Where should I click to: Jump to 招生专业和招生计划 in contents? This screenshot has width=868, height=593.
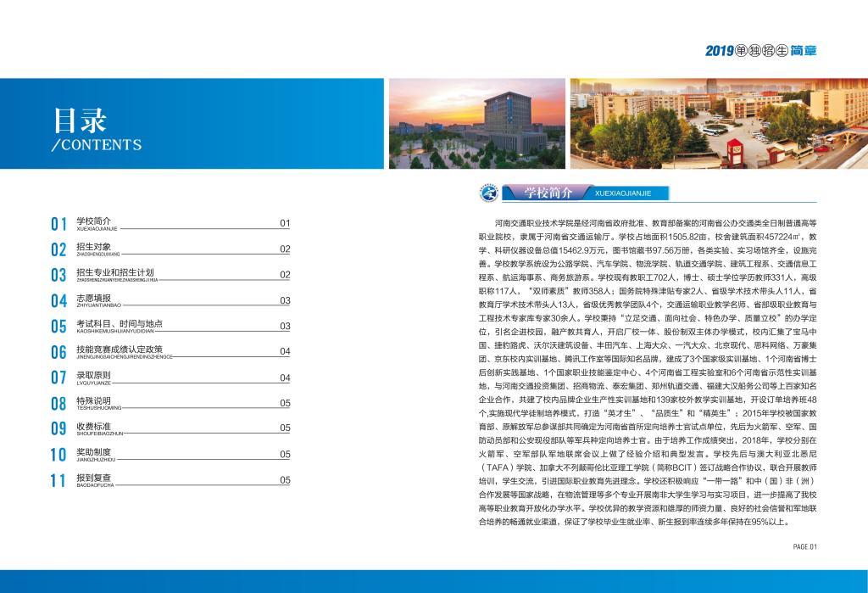click(x=115, y=273)
